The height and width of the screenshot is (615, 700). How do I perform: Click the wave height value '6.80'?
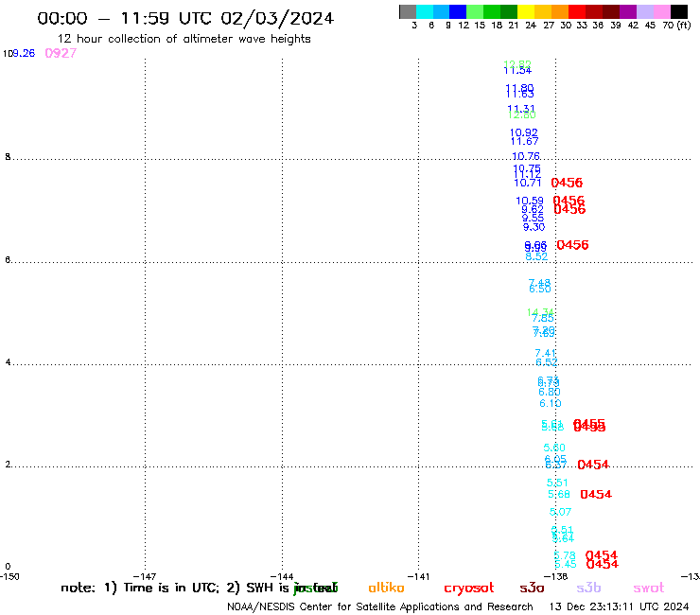(x=550, y=392)
